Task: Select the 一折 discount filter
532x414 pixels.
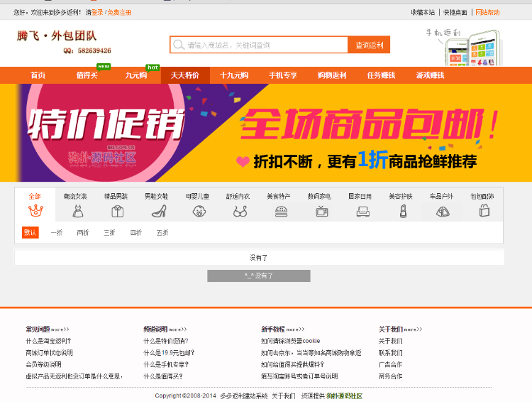Action: [x=57, y=233]
